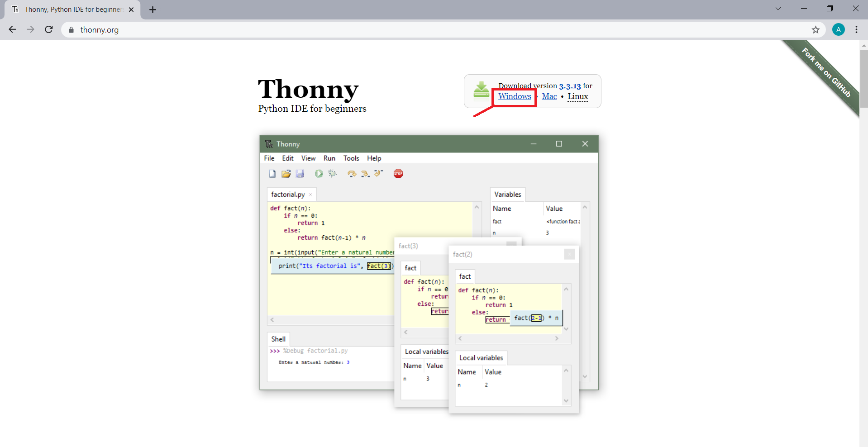Image resolution: width=868 pixels, height=447 pixels.
Task: Click the Windows download link
Action: 515,96
